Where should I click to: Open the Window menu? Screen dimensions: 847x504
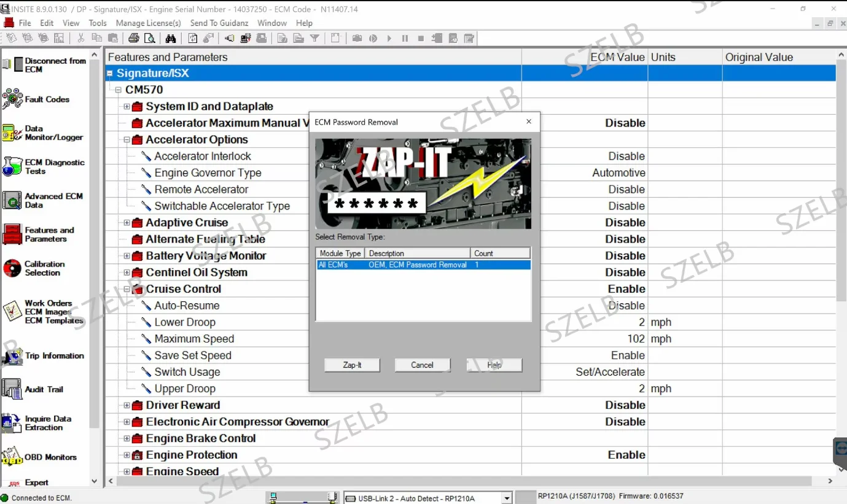coord(272,23)
